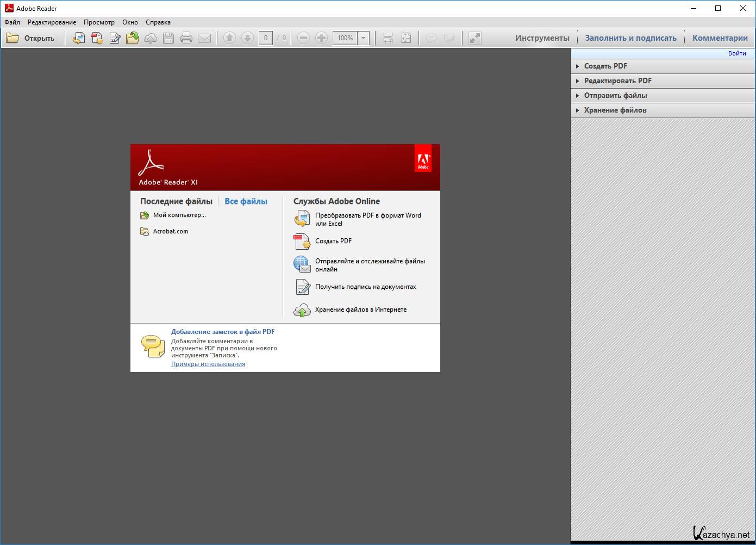Click the globe envelope send files icon
The height and width of the screenshot is (545, 756).
click(x=302, y=264)
